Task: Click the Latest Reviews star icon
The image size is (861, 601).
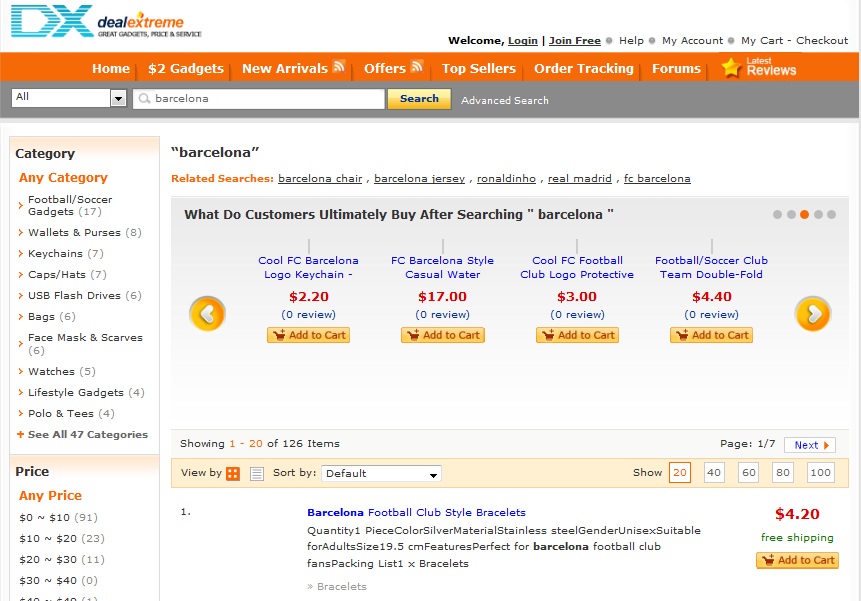Action: (731, 68)
